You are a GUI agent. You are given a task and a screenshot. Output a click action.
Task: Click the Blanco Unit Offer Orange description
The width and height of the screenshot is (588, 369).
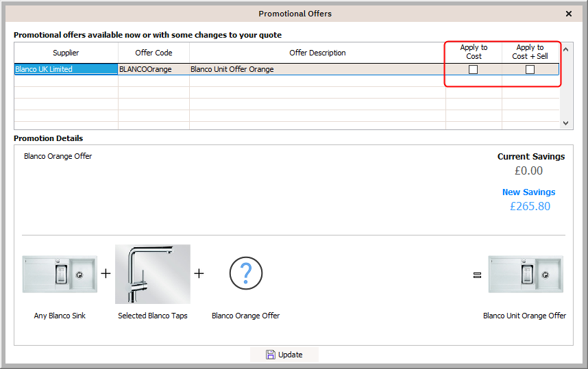232,69
